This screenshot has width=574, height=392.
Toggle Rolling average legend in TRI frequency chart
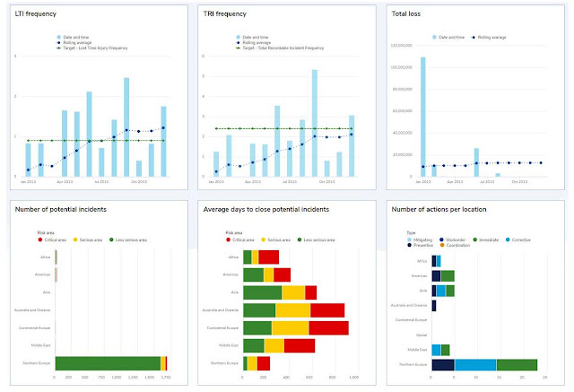click(x=253, y=42)
